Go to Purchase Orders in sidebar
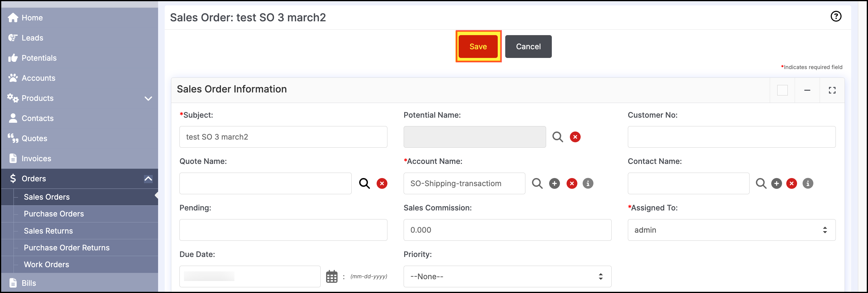This screenshot has width=868, height=293. coord(54,214)
